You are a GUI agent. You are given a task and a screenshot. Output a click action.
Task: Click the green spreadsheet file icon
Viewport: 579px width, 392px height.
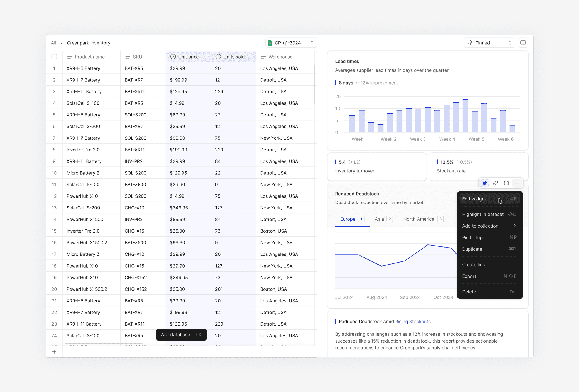coord(270,43)
